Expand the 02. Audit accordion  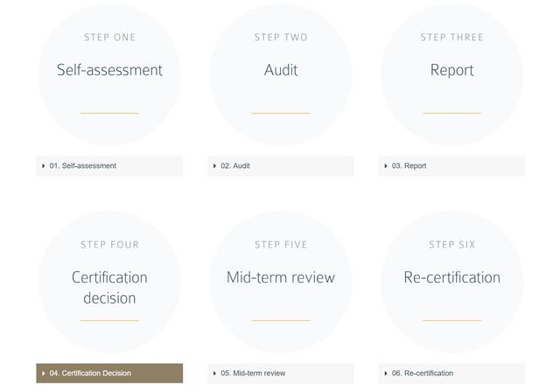(280, 165)
